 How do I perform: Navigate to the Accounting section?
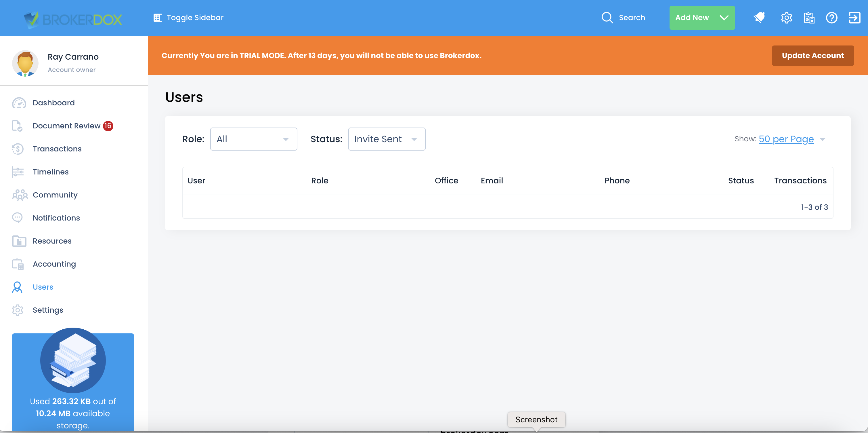(54, 264)
